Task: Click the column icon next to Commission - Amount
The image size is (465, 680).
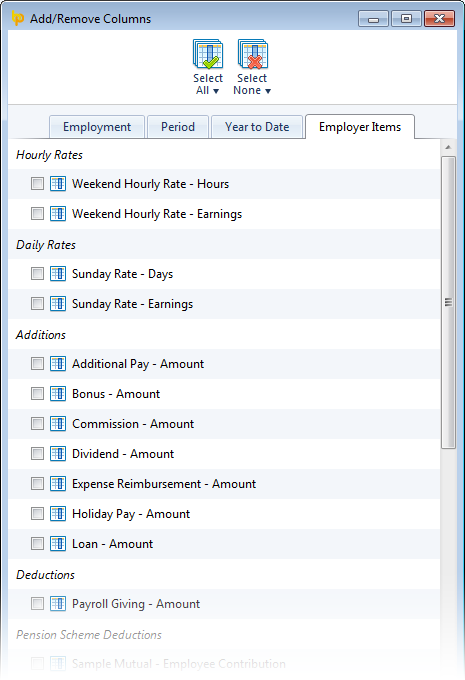Action: (x=58, y=424)
